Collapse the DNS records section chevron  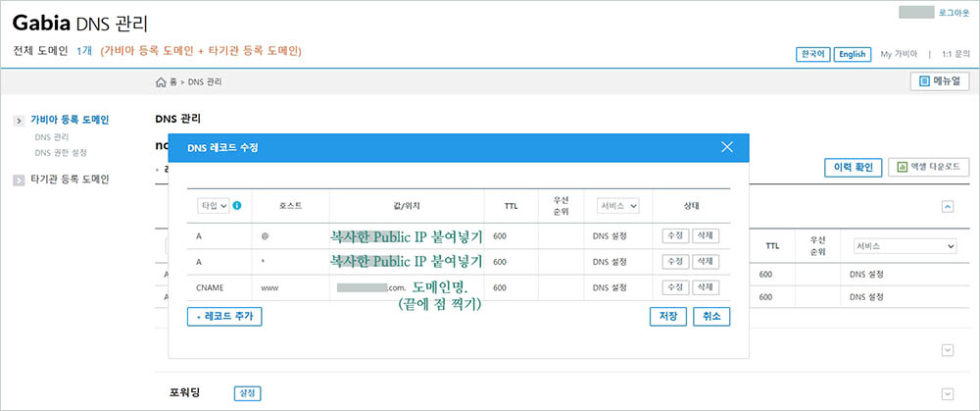point(948,206)
